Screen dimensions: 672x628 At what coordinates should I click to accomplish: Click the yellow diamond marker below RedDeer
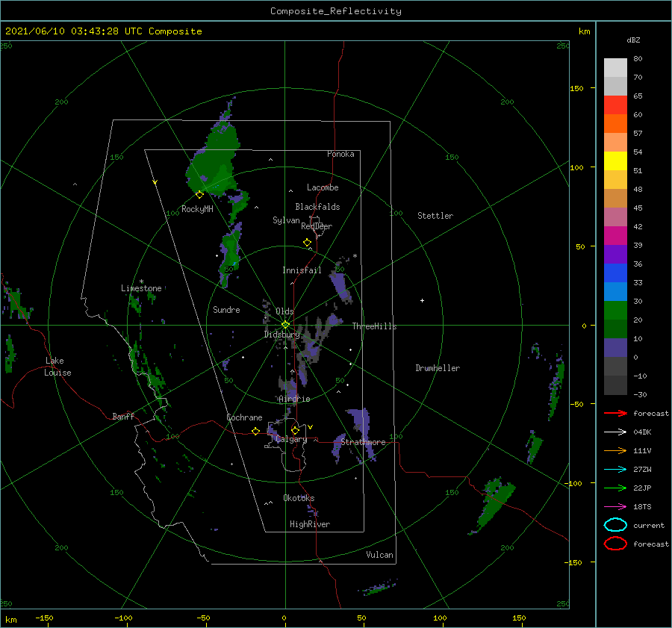tap(307, 243)
